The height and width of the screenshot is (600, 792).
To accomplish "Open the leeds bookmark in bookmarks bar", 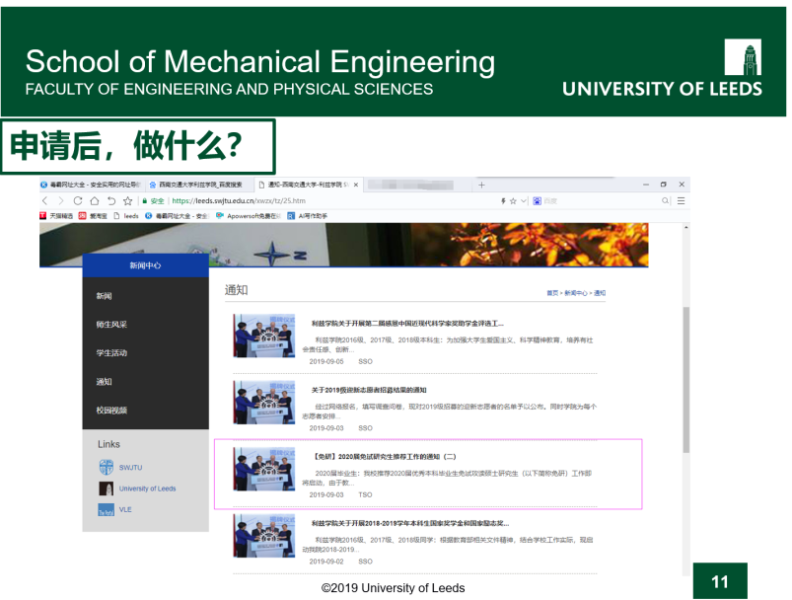I will [126, 216].
